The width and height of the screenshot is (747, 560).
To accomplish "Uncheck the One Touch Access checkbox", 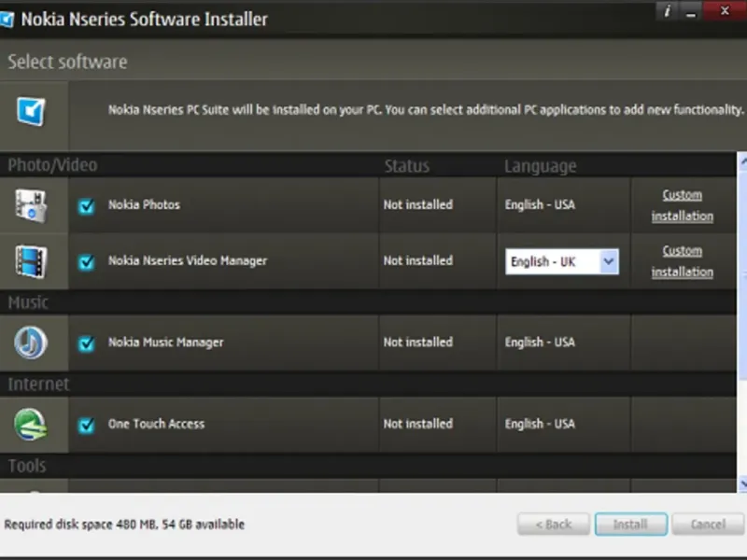I will tap(86, 425).
